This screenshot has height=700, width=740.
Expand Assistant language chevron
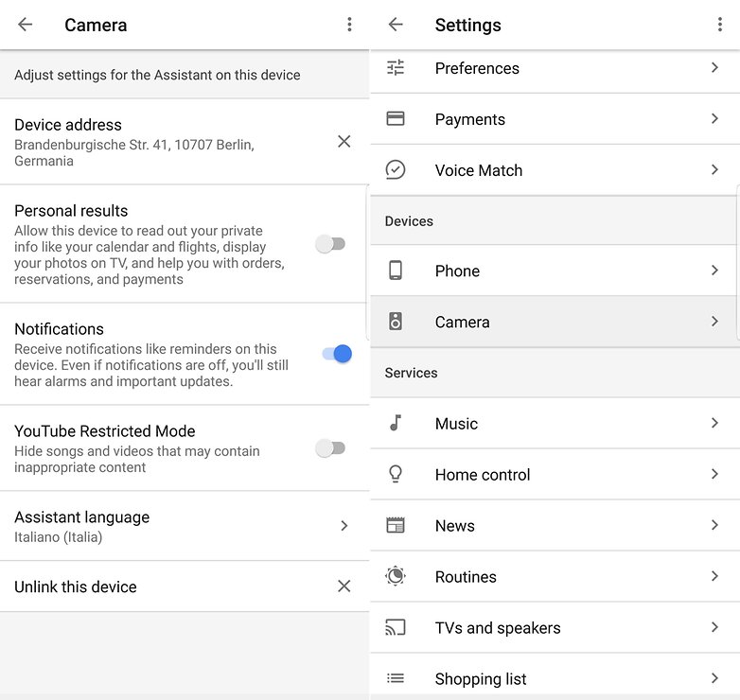click(x=344, y=525)
